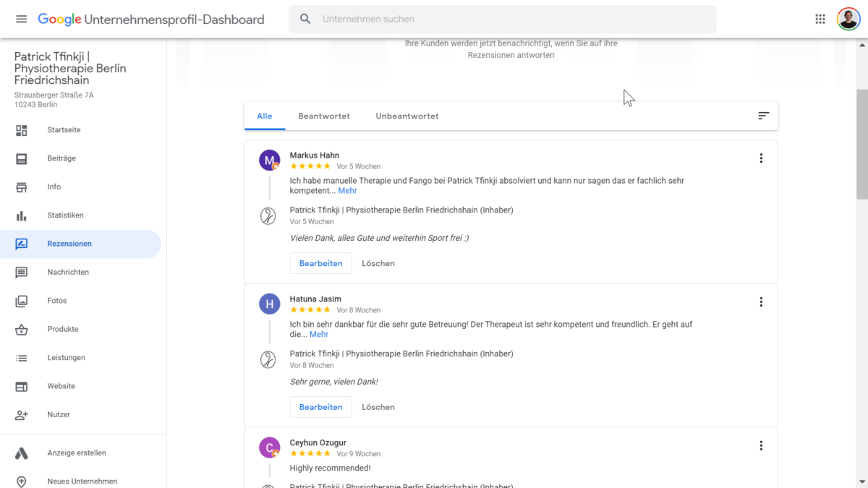This screenshot has width=868, height=488.
Task: Click the Fotos image icon
Action: pyautogui.click(x=22, y=301)
